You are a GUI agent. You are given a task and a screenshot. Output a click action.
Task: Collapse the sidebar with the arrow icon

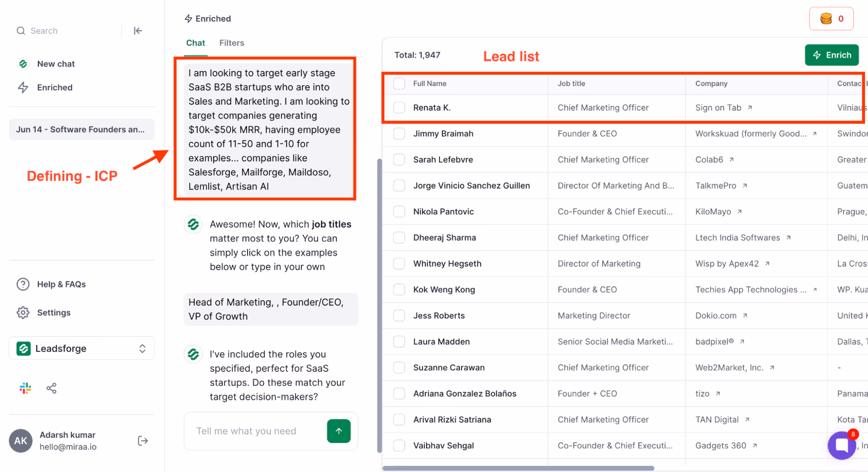pos(138,31)
